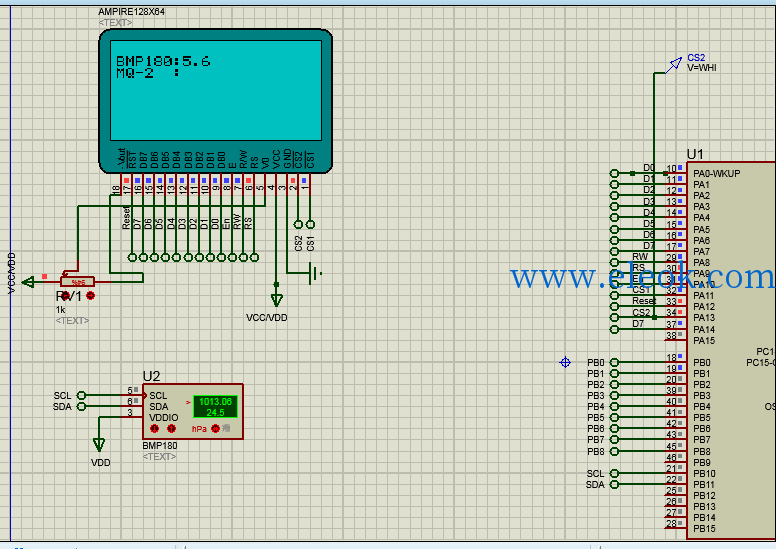The width and height of the screenshot is (776, 549).
Task: Click the PA15 pin label on U1
Action: (x=704, y=341)
